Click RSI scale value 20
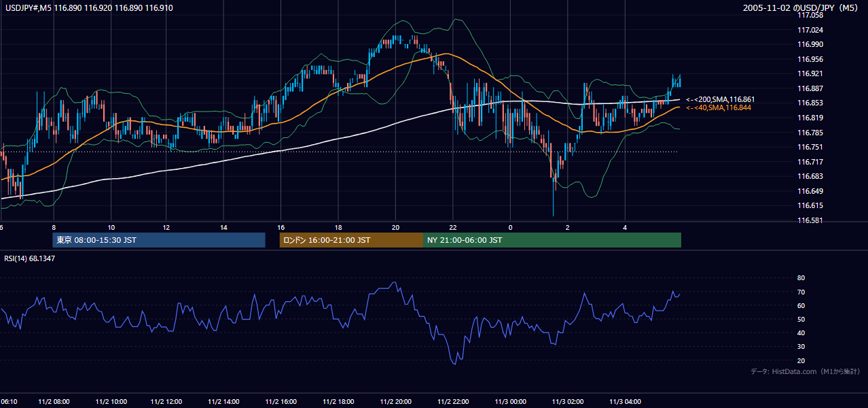Screen dimensions: 868x408 pyautogui.click(x=801, y=360)
